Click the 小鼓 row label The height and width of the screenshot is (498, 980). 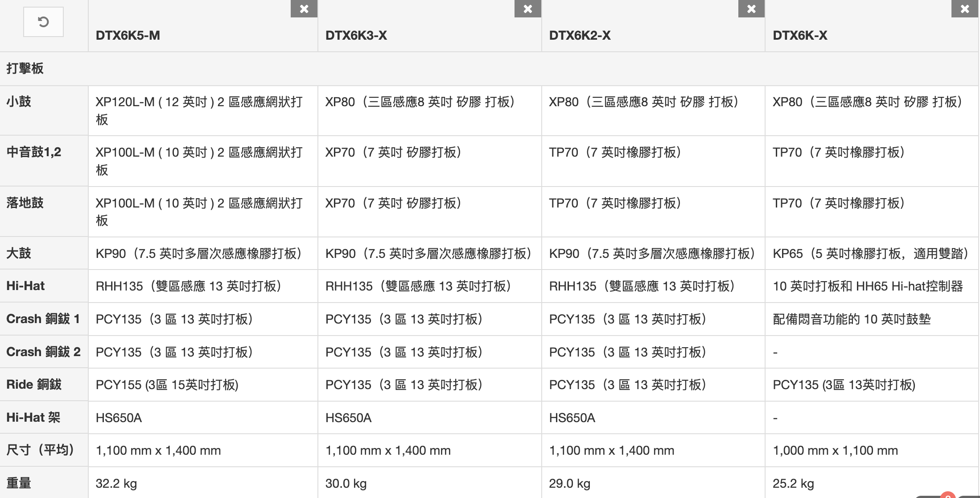(x=19, y=101)
